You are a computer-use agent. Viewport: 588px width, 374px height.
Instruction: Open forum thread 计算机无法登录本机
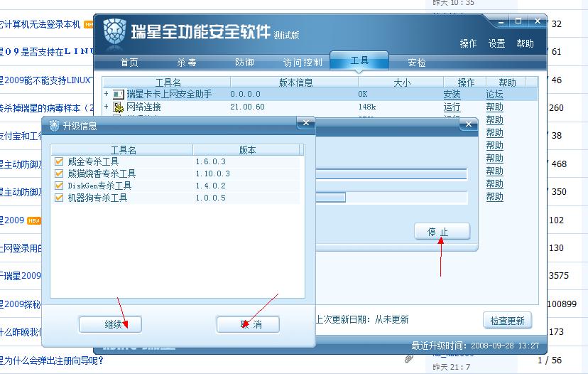tap(40, 24)
